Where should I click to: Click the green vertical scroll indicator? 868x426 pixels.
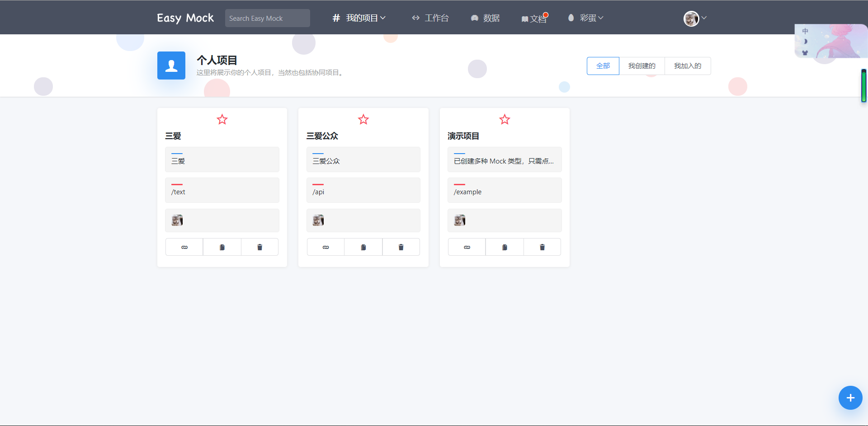click(864, 86)
